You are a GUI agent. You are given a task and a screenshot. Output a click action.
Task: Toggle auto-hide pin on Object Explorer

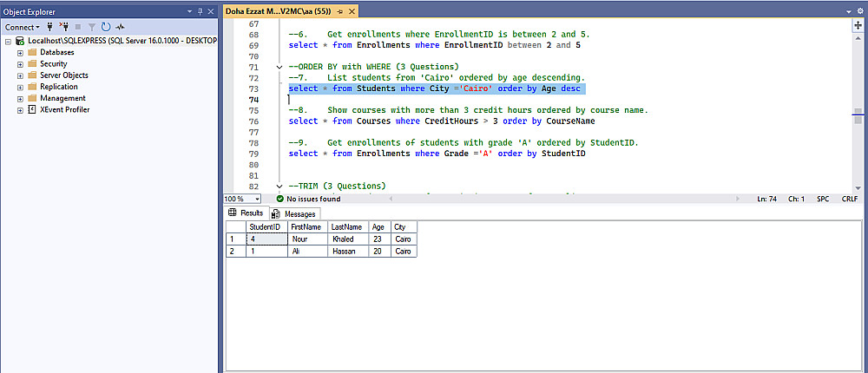(x=201, y=10)
